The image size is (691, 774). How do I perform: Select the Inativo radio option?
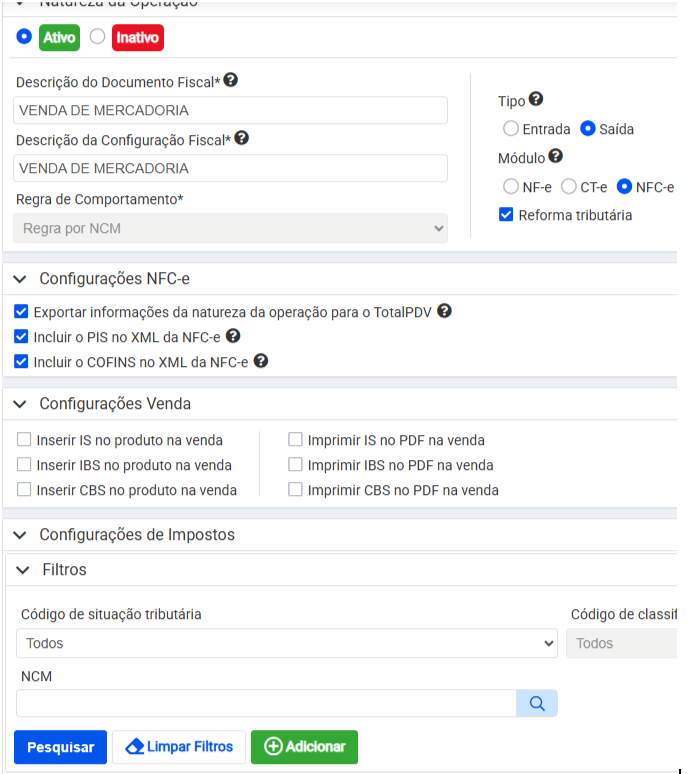[x=97, y=37]
